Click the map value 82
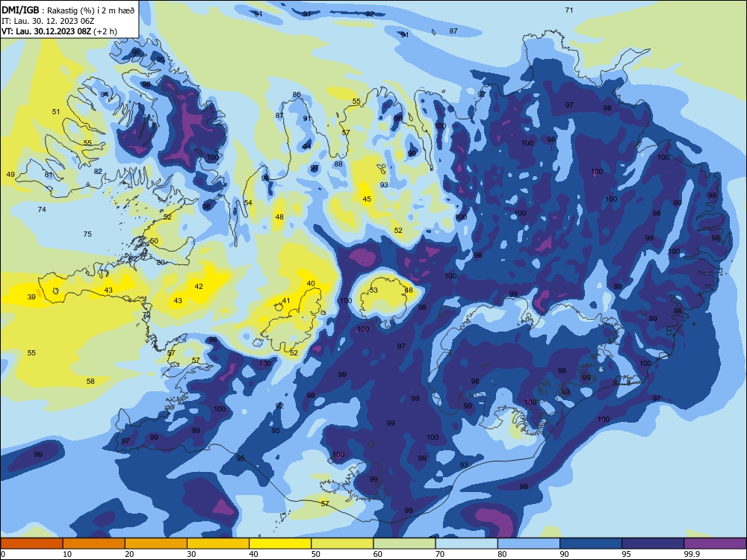The height and width of the screenshot is (560, 747). [98, 171]
